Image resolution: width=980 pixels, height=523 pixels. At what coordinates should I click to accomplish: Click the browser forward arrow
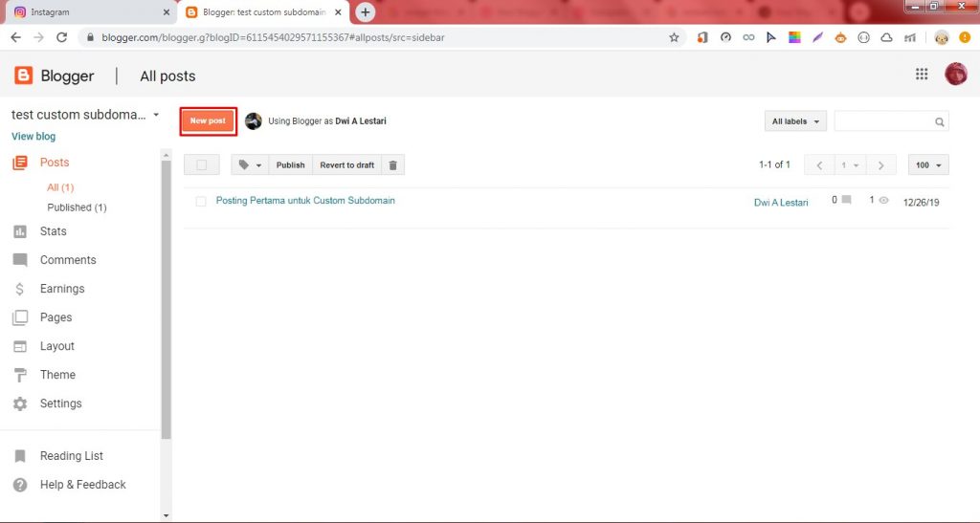[x=38, y=37]
